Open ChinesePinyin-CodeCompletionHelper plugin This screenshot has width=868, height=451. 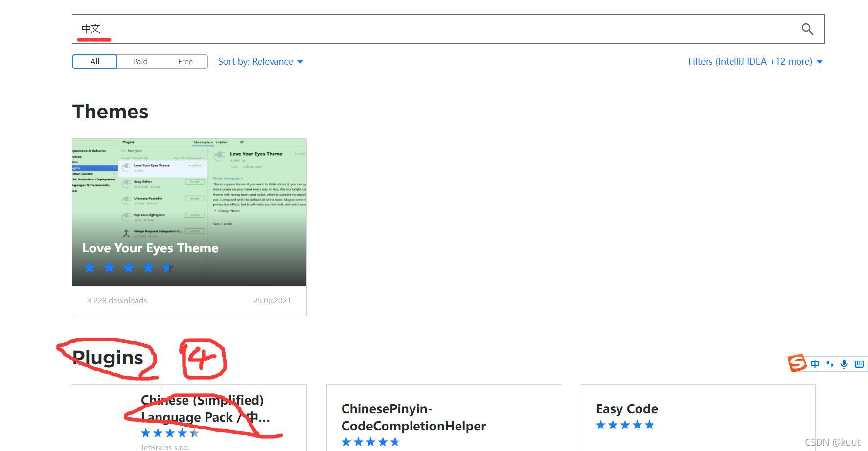pyautogui.click(x=413, y=417)
